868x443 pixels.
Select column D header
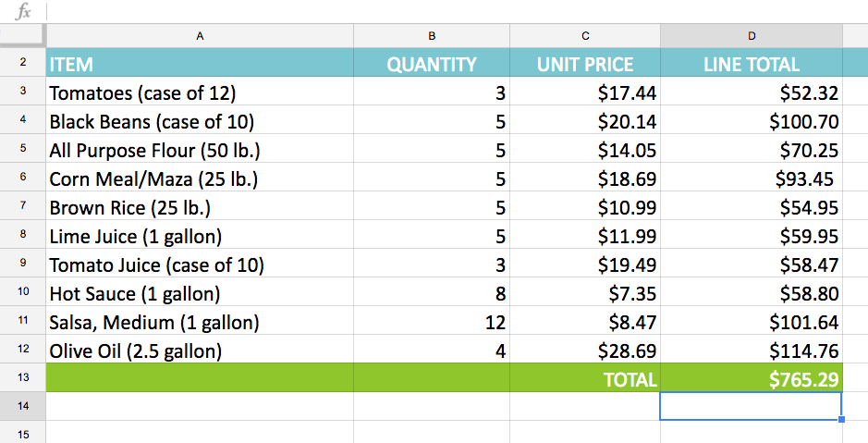coord(751,36)
